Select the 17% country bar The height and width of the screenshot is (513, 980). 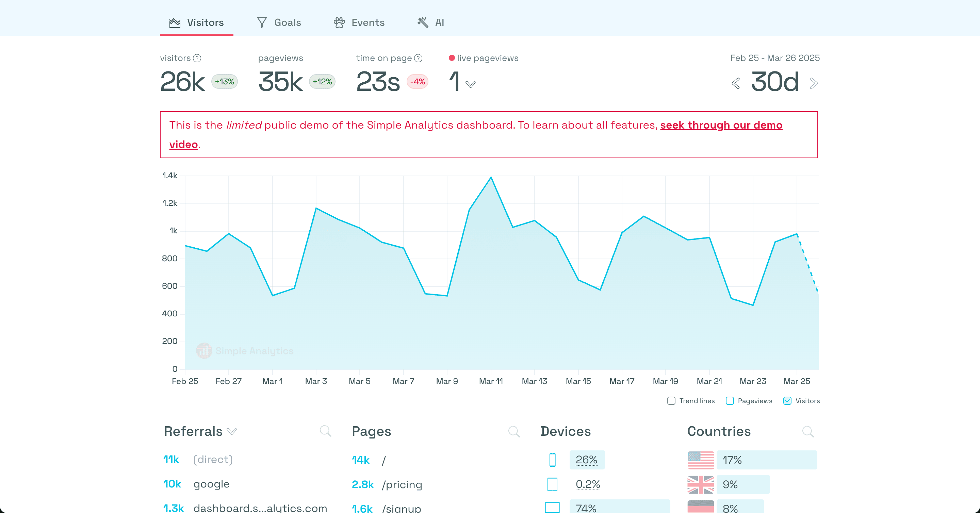(x=767, y=460)
